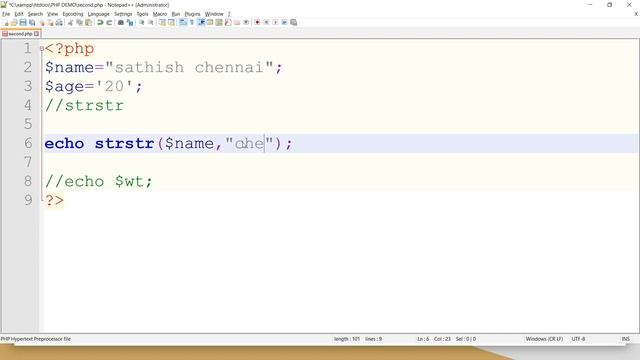This screenshot has width=640, height=360.
Task: Click line number 6 in the margin
Action: point(28,143)
